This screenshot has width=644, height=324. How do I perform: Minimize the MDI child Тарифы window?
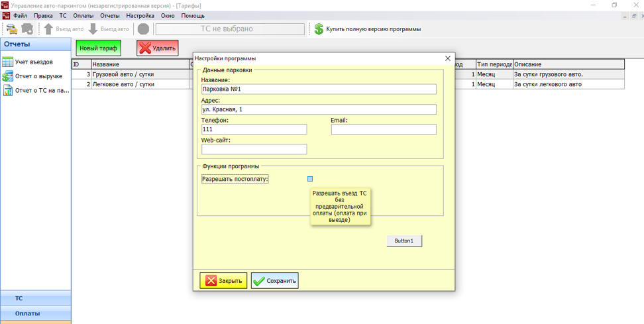[x=625, y=16]
